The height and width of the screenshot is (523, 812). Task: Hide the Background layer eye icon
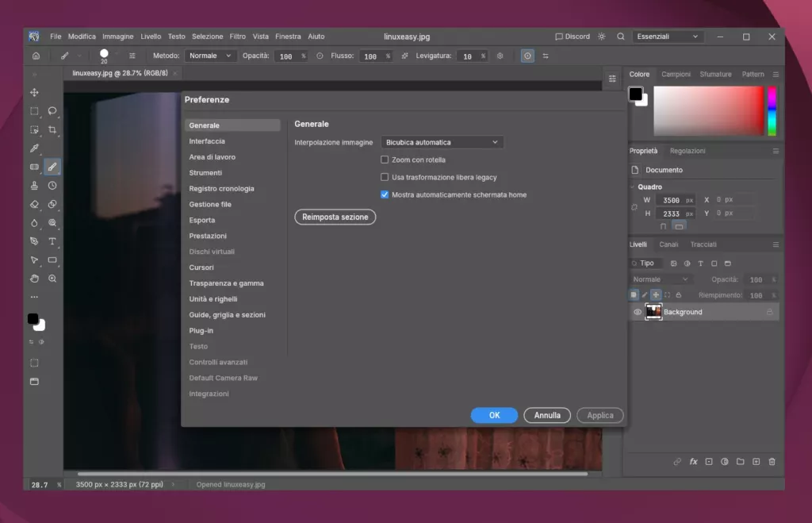point(637,312)
